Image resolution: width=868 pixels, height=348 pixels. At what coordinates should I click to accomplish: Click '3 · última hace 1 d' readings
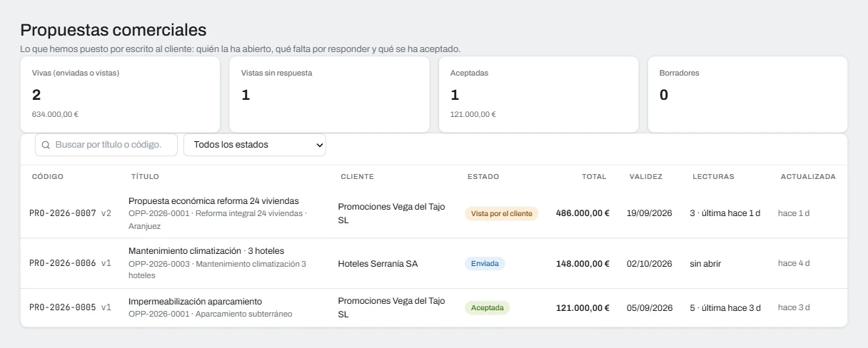725,213
